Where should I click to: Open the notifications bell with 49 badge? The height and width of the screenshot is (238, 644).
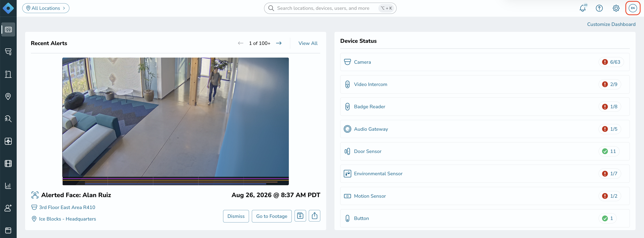tap(583, 8)
